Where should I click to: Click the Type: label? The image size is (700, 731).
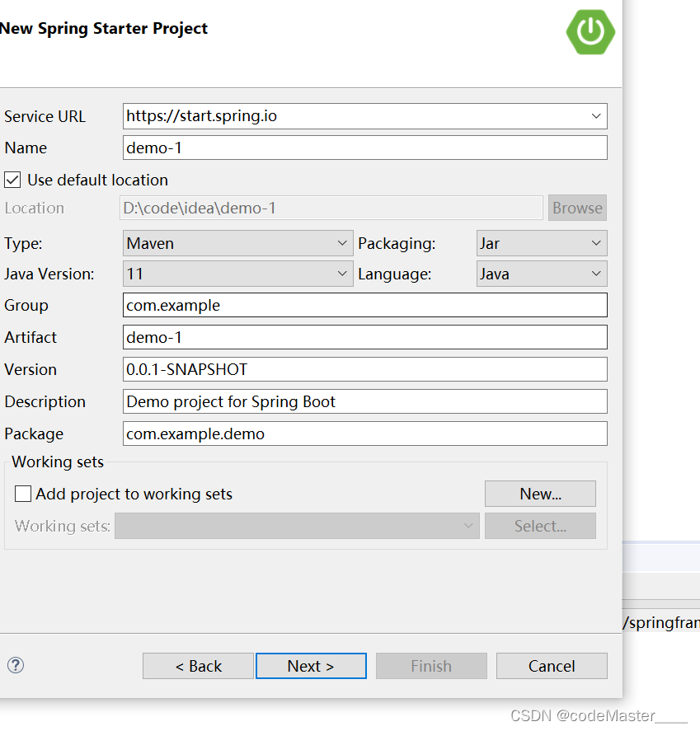tap(23, 243)
